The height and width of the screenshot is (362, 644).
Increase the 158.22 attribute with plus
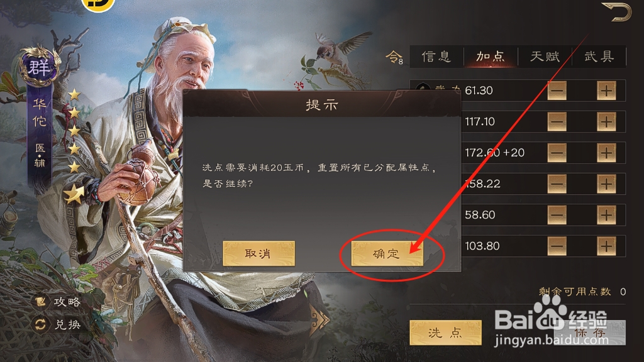click(606, 184)
